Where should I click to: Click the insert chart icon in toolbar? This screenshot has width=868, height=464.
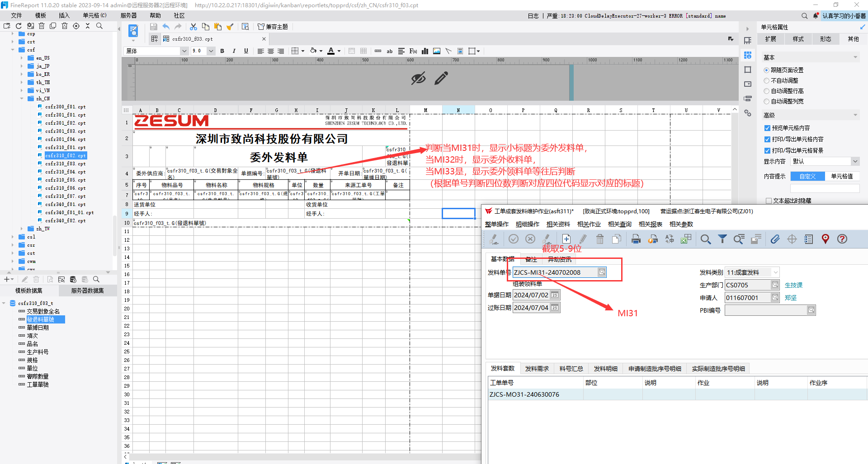425,51
